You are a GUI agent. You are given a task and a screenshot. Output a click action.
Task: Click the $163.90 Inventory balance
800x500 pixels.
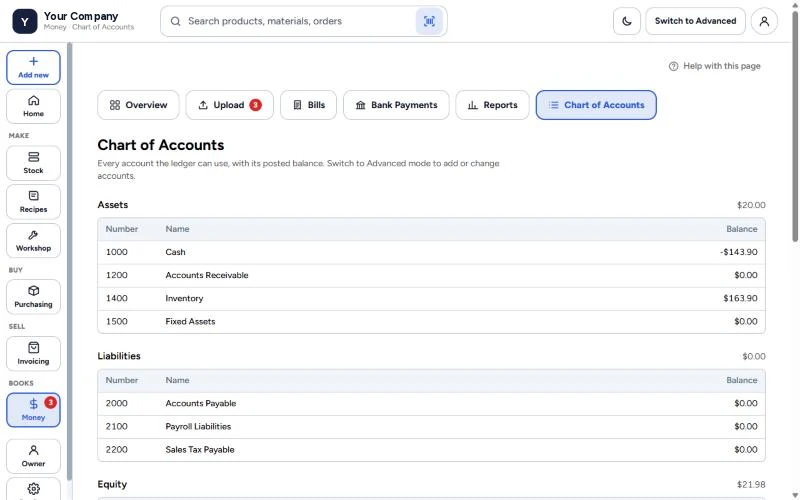(740, 298)
